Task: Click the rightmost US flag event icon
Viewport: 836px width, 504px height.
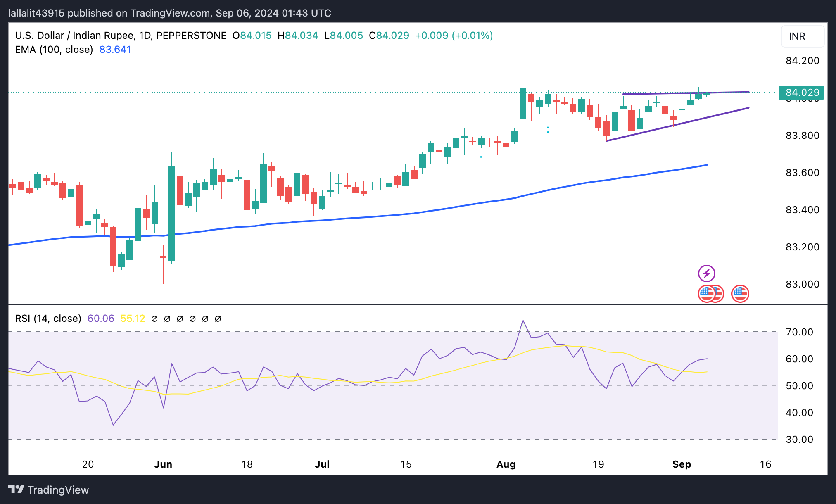Action: (x=740, y=294)
